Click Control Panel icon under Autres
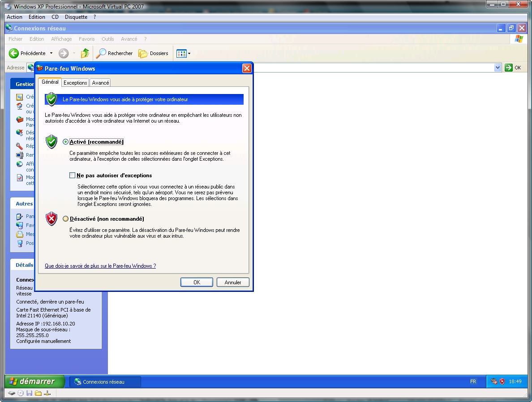 (x=20, y=216)
